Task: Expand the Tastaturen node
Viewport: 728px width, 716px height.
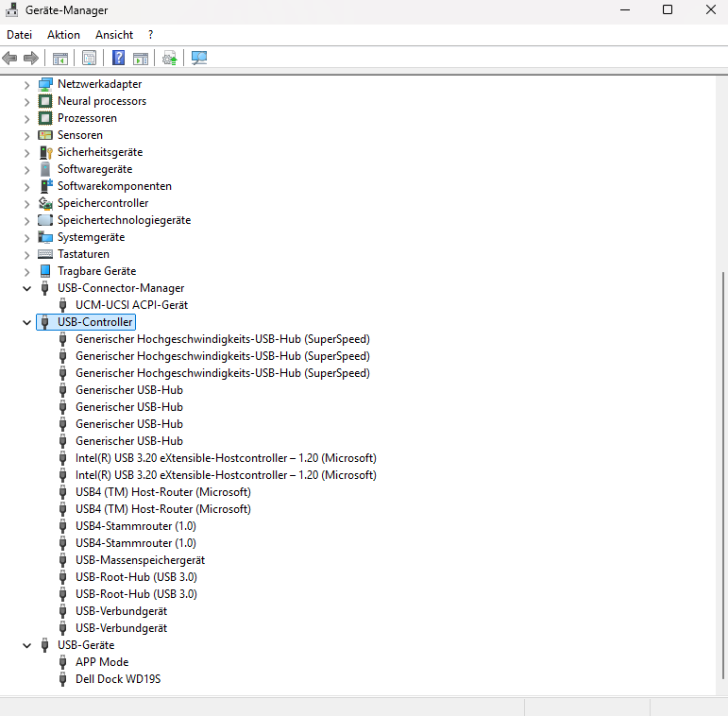Action: pos(27,255)
